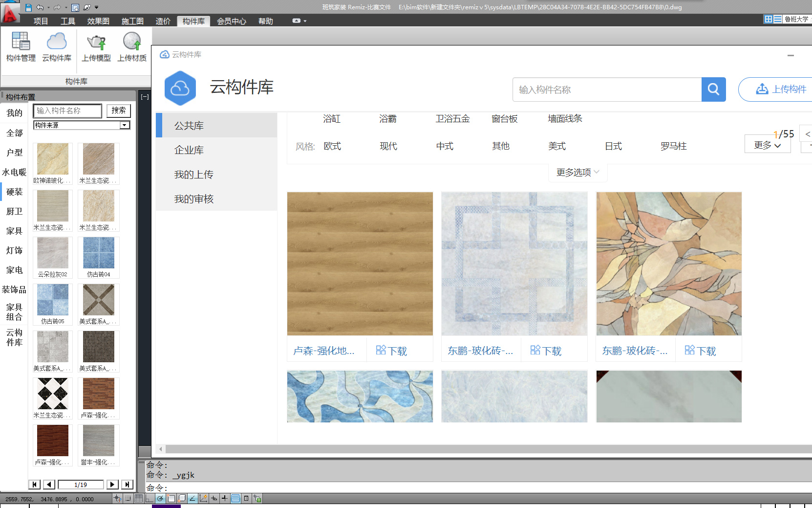Redo the undone action
This screenshot has width=812, height=508.
[x=57, y=7]
